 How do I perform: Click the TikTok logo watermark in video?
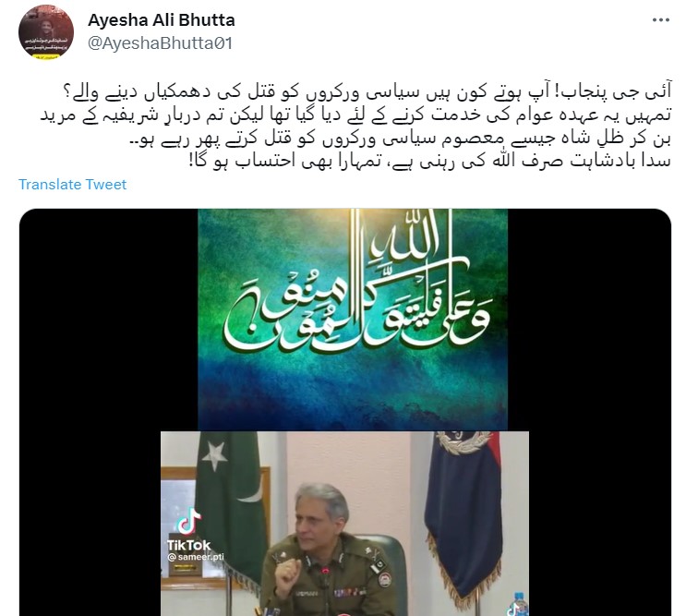[x=189, y=522]
